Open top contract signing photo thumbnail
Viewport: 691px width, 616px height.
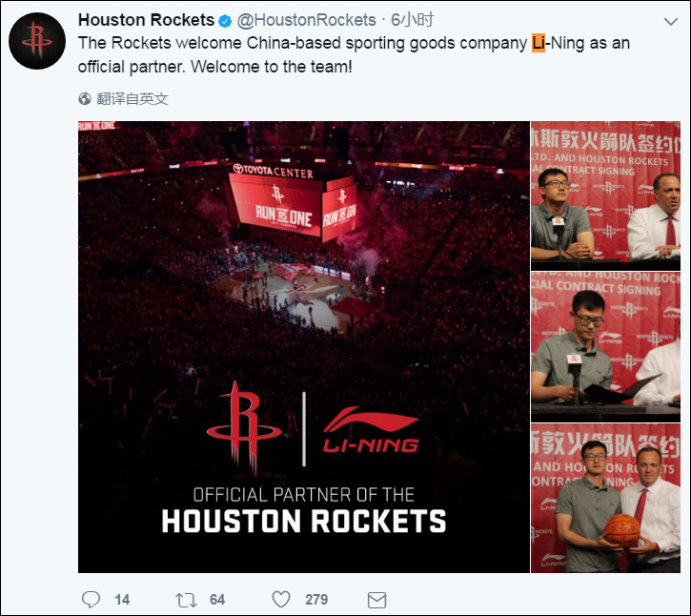[x=605, y=195]
